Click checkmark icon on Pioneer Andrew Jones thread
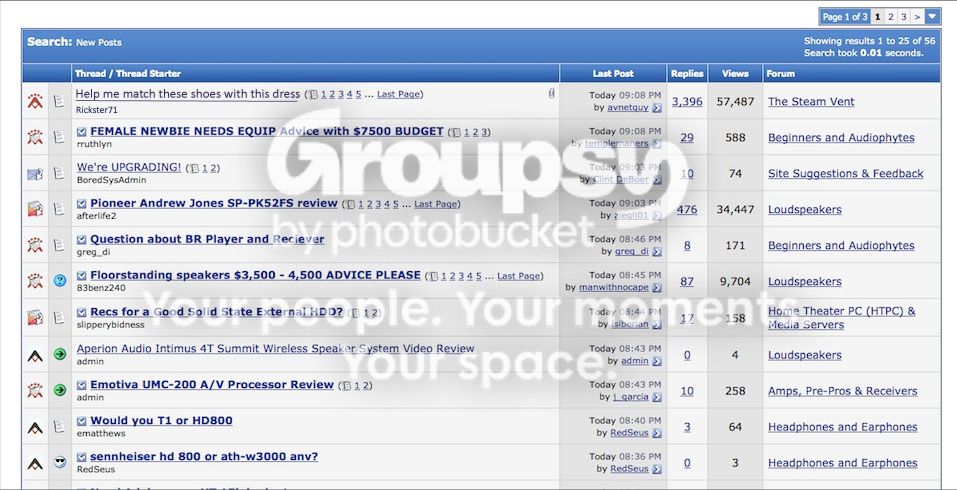 pos(82,203)
